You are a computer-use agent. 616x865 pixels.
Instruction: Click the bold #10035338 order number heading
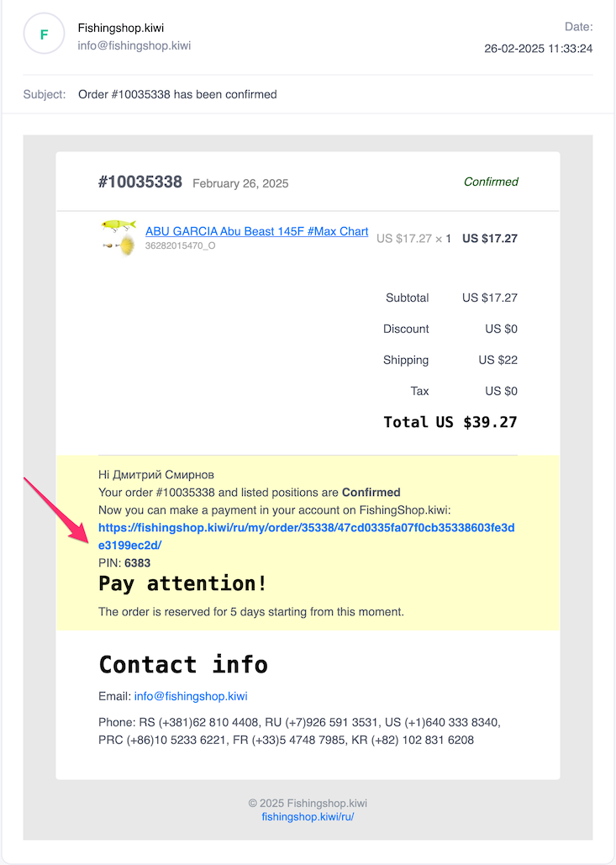click(x=140, y=182)
